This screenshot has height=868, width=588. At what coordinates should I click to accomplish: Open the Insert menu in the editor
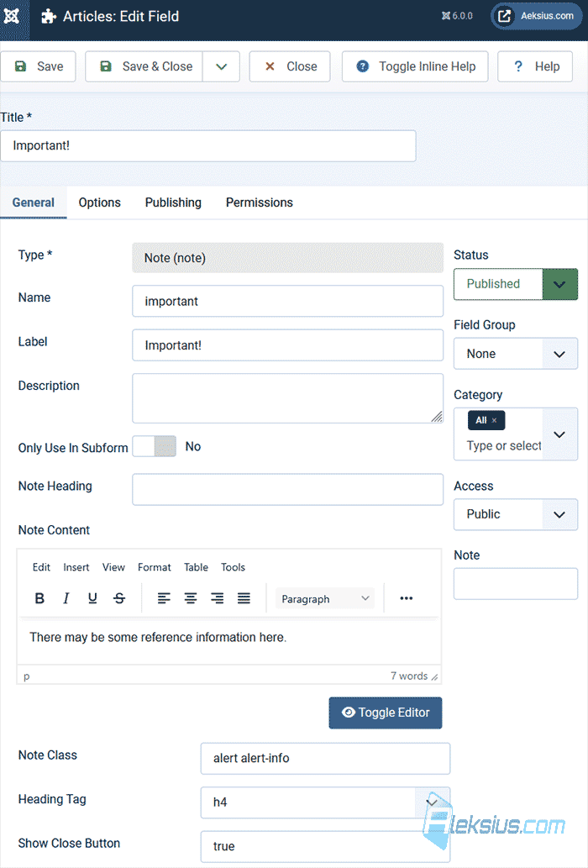(76, 567)
